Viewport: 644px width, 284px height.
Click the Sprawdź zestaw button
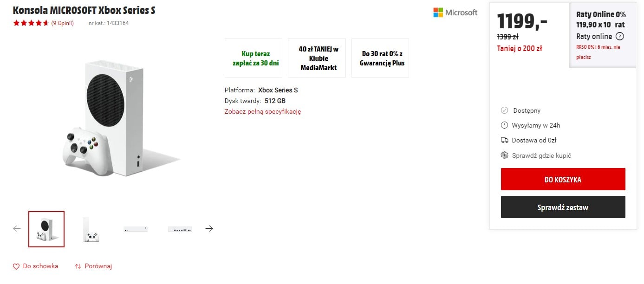coord(563,207)
